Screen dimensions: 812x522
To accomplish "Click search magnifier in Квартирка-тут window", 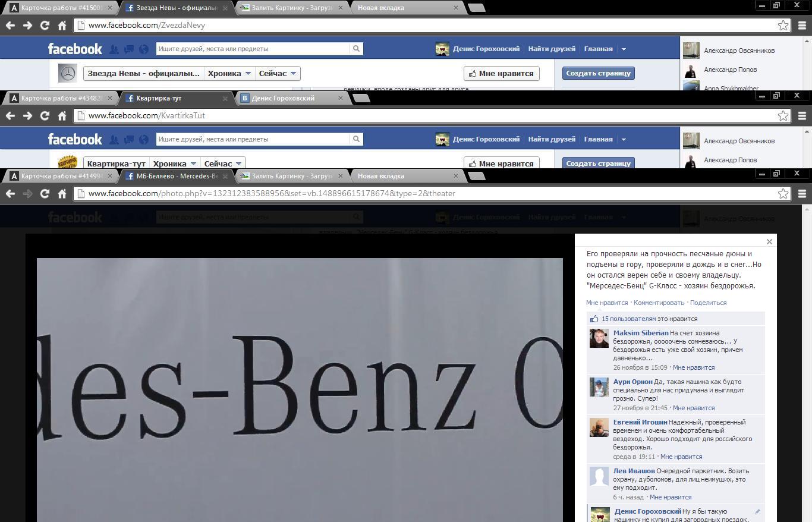I will (x=356, y=139).
